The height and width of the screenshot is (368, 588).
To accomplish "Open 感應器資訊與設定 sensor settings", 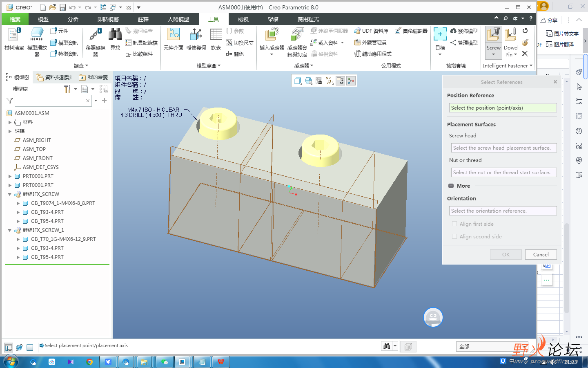I will [x=297, y=42].
